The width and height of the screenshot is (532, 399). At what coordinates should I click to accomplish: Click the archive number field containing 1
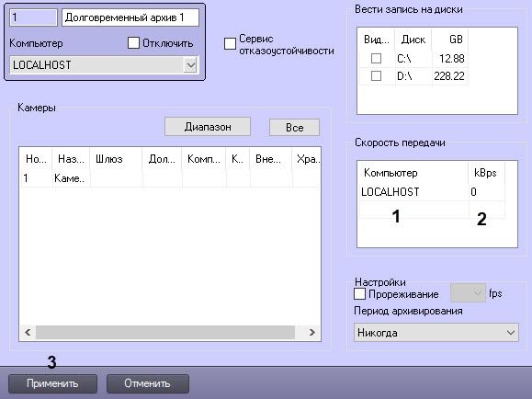pyautogui.click(x=33, y=17)
